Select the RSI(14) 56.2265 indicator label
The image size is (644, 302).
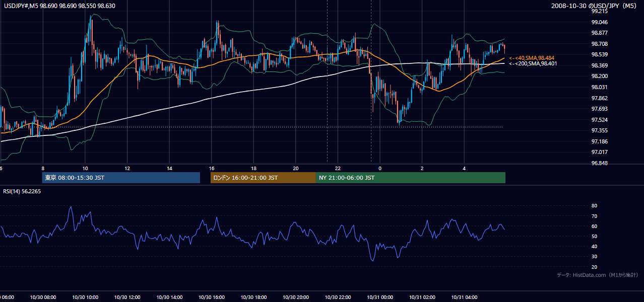click(22, 191)
